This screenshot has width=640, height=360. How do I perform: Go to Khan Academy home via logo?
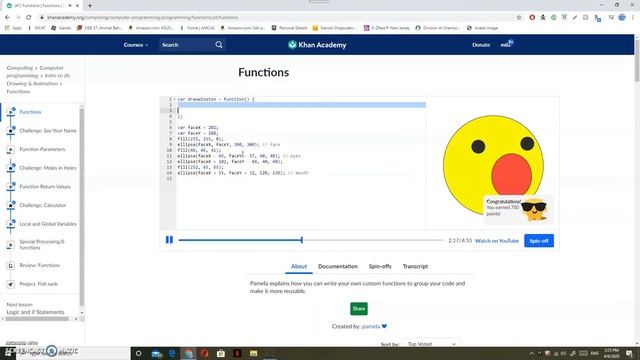pos(317,45)
